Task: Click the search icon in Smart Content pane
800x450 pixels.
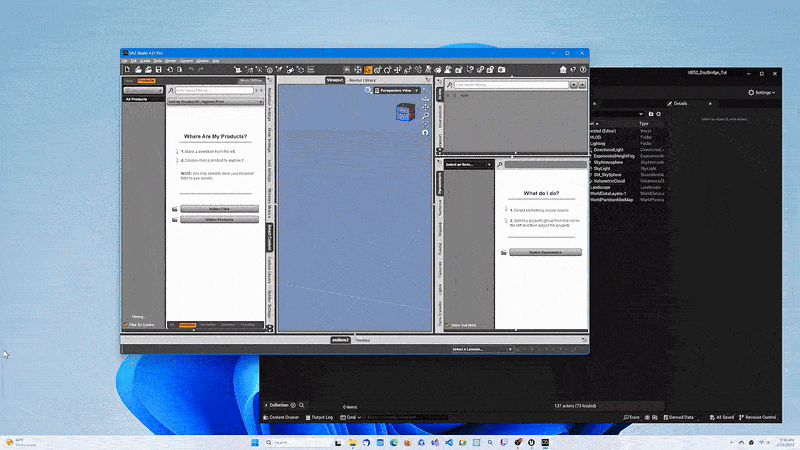Action: point(171,90)
